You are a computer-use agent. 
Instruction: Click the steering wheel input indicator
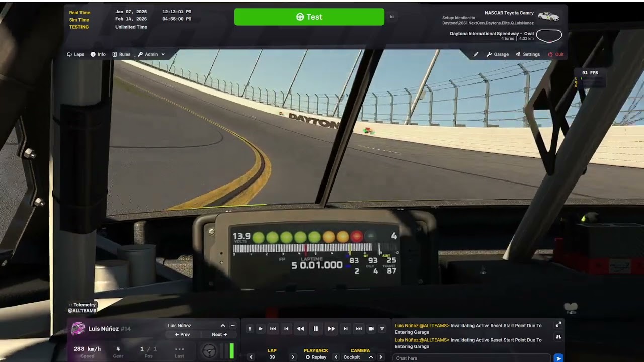point(209,351)
